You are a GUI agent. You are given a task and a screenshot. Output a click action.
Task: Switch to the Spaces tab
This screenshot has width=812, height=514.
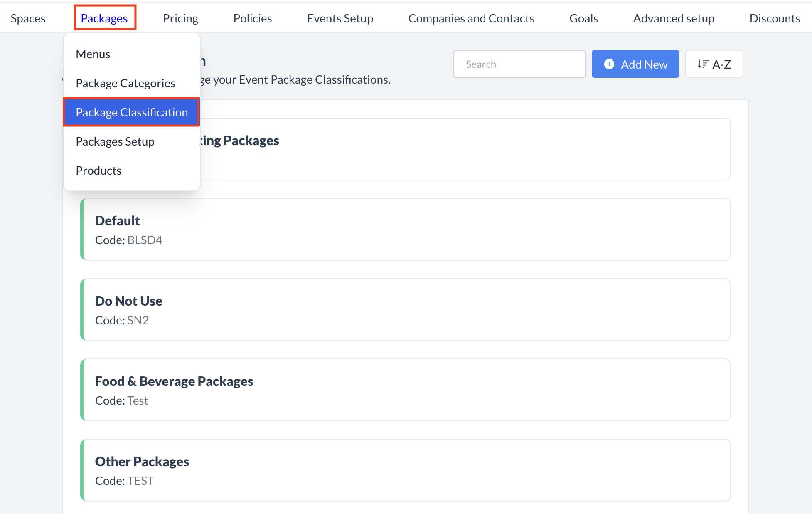(28, 18)
